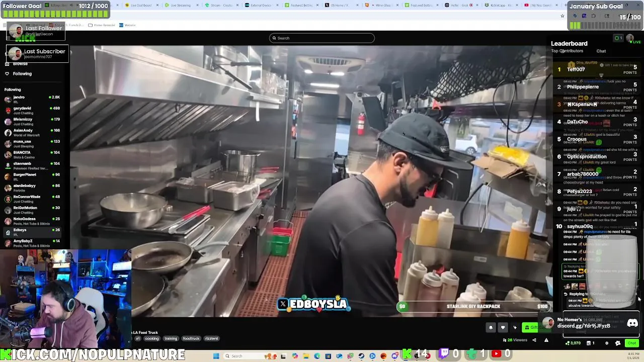Open the user avatar menu top right
Image resolution: width=644 pixels, height=362 pixels.
629,38
